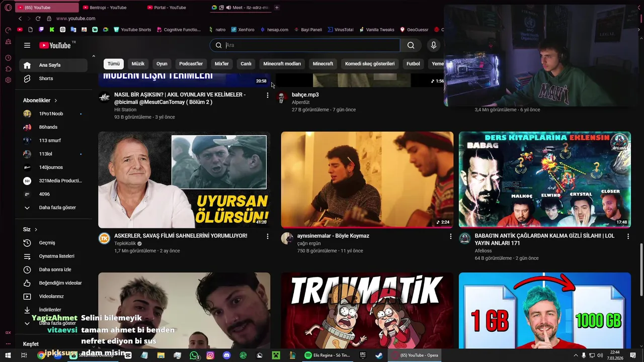Open Geçmiş history item

tap(53, 243)
